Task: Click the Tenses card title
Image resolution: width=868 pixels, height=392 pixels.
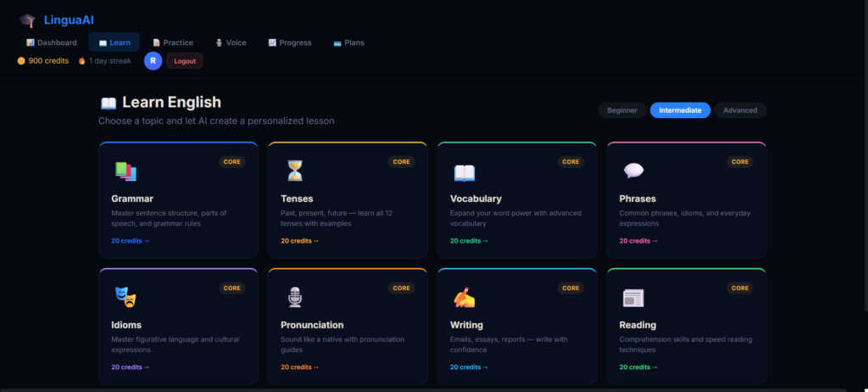Action: point(297,199)
